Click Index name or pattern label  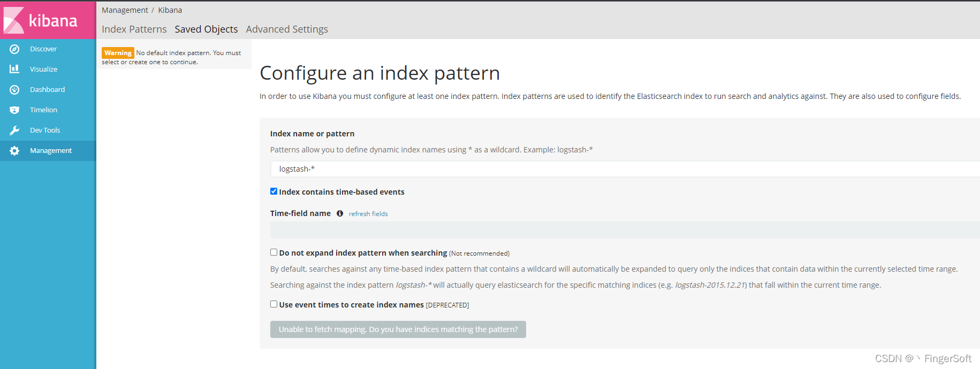(312, 134)
